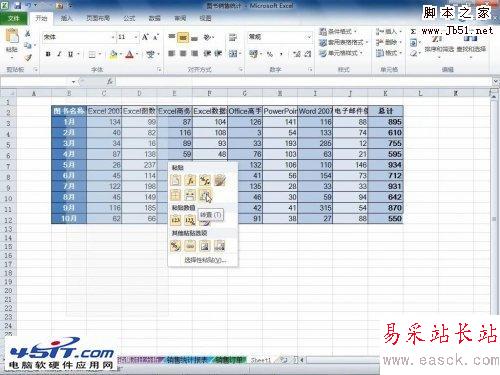
Task: Click the comma style icon
Action: coord(282,54)
